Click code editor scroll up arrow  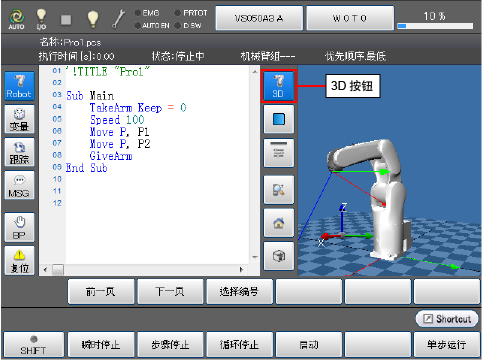(x=255, y=72)
